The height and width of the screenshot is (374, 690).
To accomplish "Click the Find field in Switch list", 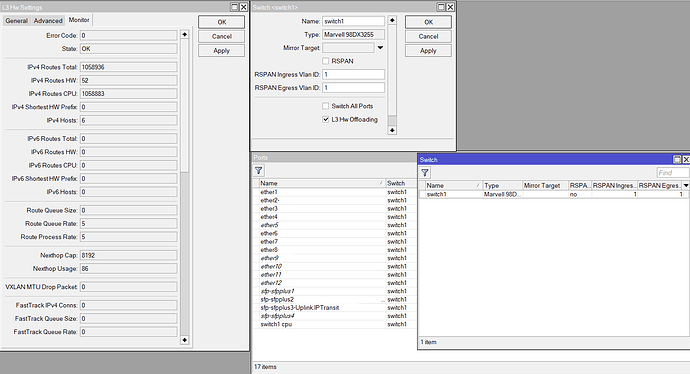I will pos(672,173).
